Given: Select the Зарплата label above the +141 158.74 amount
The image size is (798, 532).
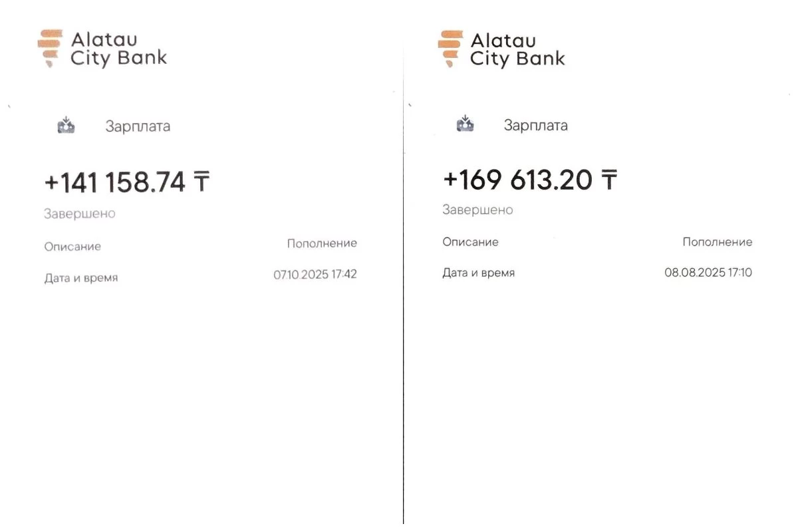Looking at the screenshot, I should tap(138, 126).
